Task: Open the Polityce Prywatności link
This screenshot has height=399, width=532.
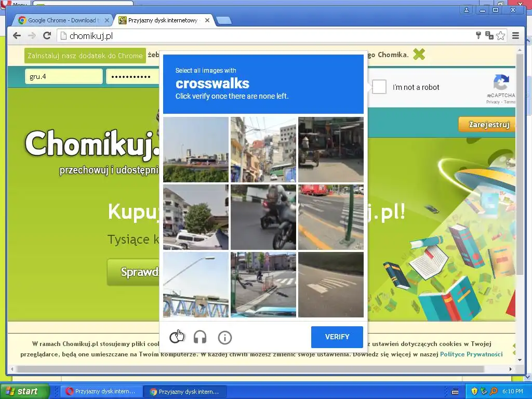Action: click(x=471, y=354)
